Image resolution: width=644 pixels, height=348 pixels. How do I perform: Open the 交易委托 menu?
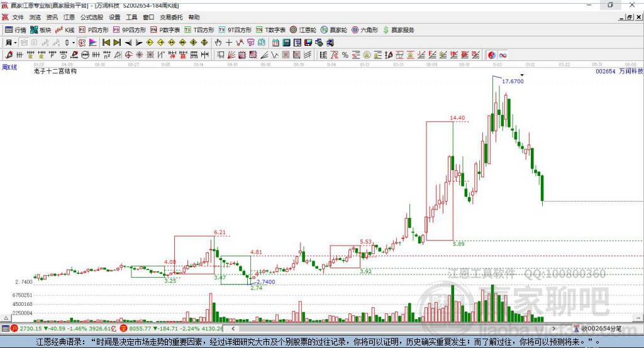[x=171, y=17]
